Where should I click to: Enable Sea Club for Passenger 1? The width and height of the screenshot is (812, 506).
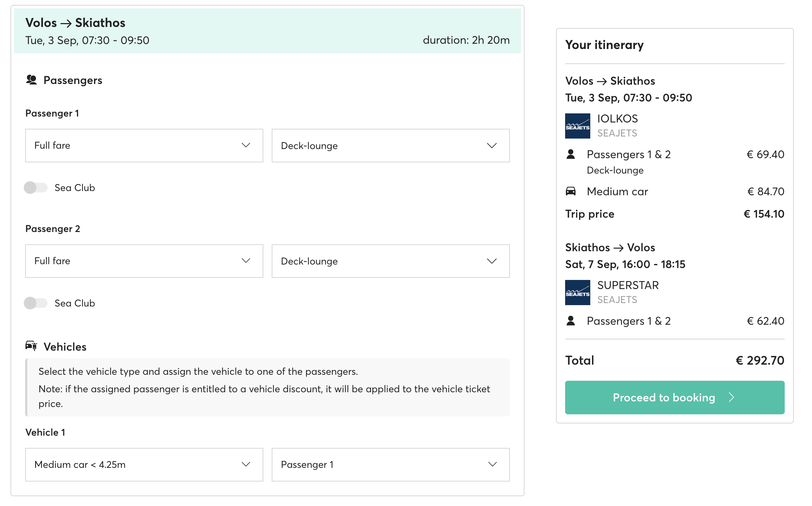point(36,188)
